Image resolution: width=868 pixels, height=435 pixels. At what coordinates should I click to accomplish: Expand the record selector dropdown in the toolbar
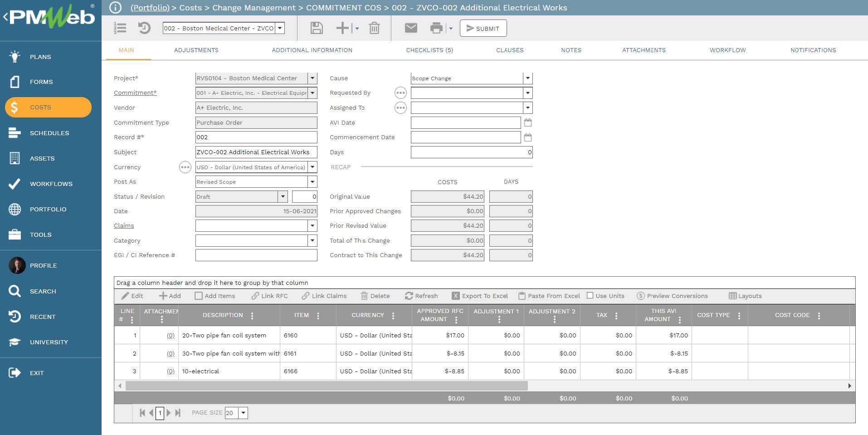coord(280,28)
